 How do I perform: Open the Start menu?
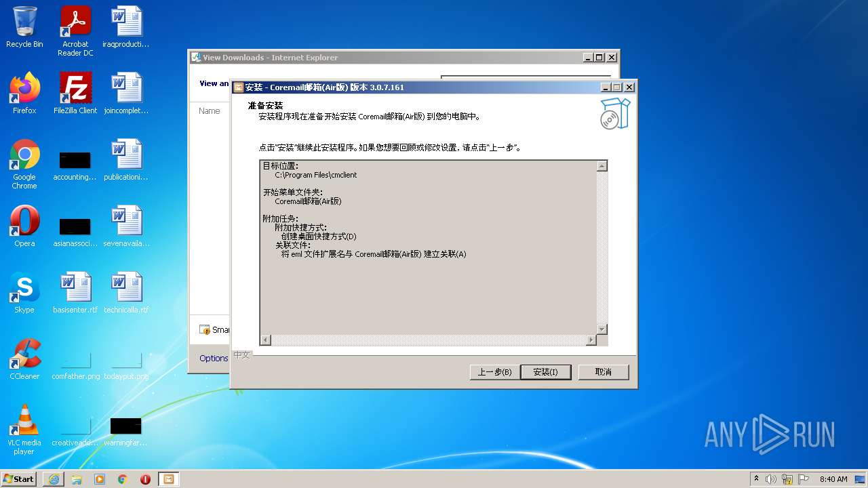(x=19, y=479)
